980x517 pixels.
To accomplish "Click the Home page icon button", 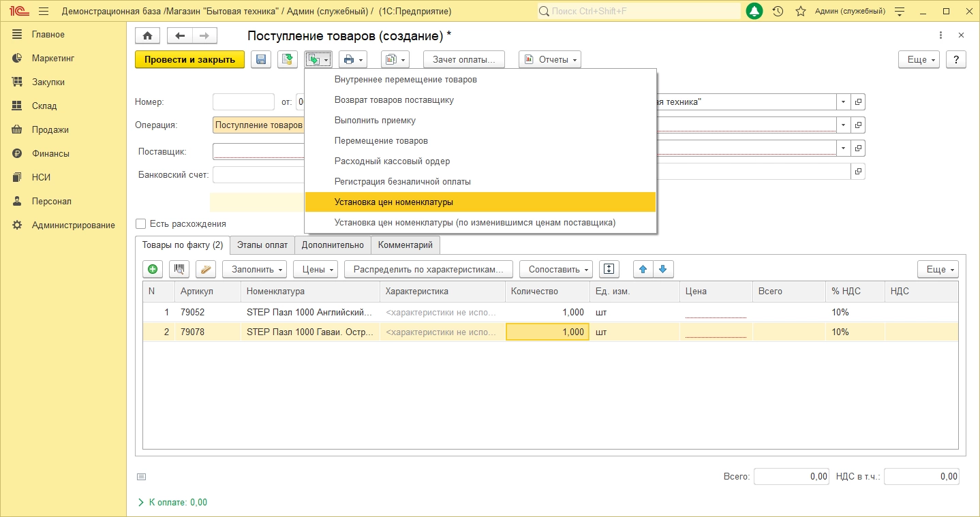I will [148, 36].
